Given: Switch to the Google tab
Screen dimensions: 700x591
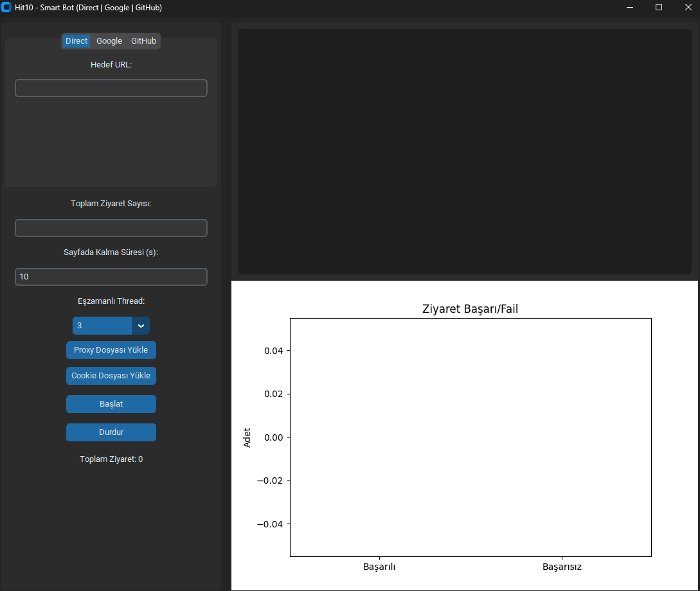Looking at the screenshot, I should [x=109, y=40].
